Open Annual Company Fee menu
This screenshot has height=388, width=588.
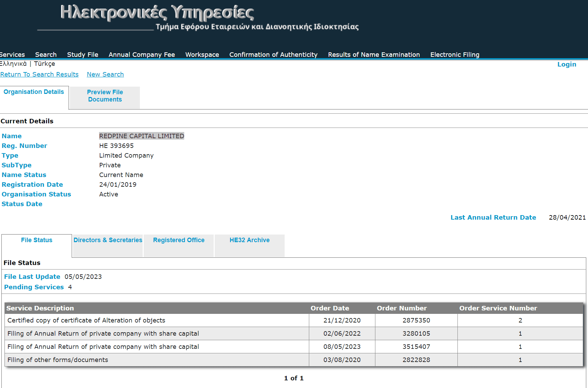[x=142, y=54]
